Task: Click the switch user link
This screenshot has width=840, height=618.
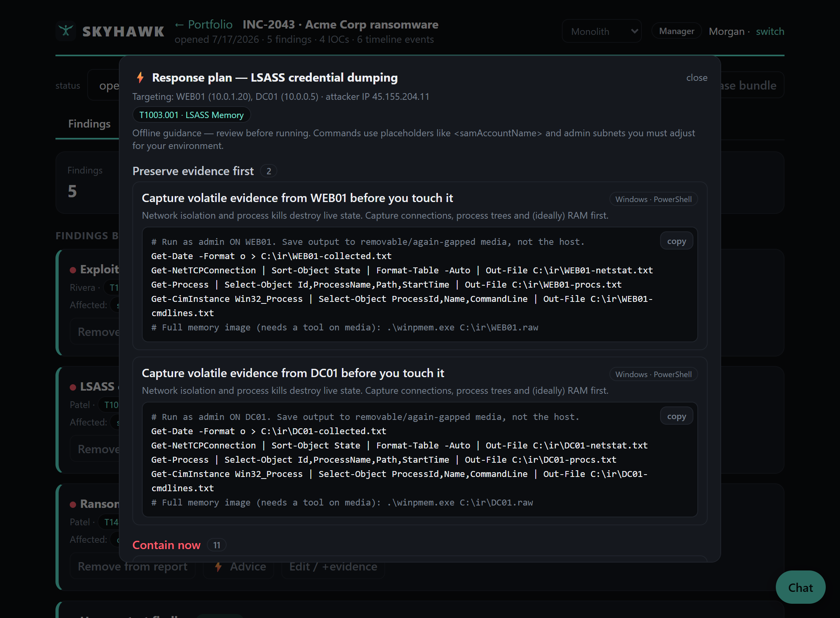Action: (770, 31)
